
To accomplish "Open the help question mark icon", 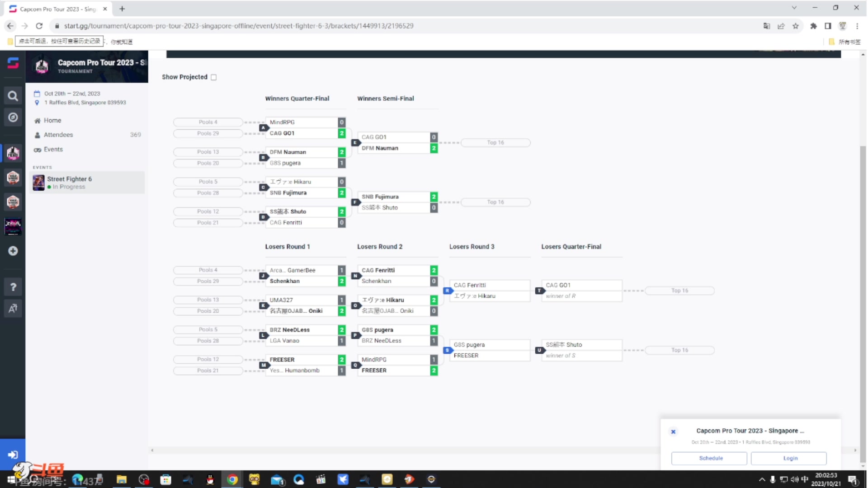I will point(13,287).
